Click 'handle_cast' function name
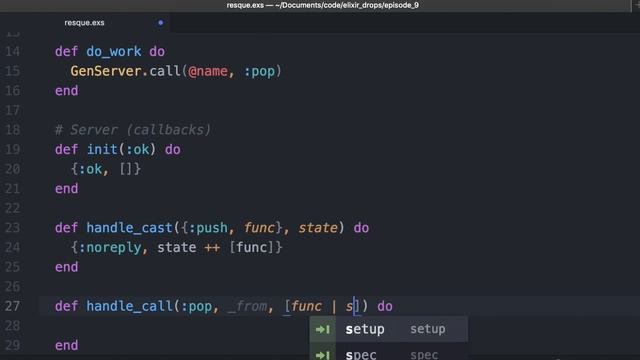 coord(129,228)
